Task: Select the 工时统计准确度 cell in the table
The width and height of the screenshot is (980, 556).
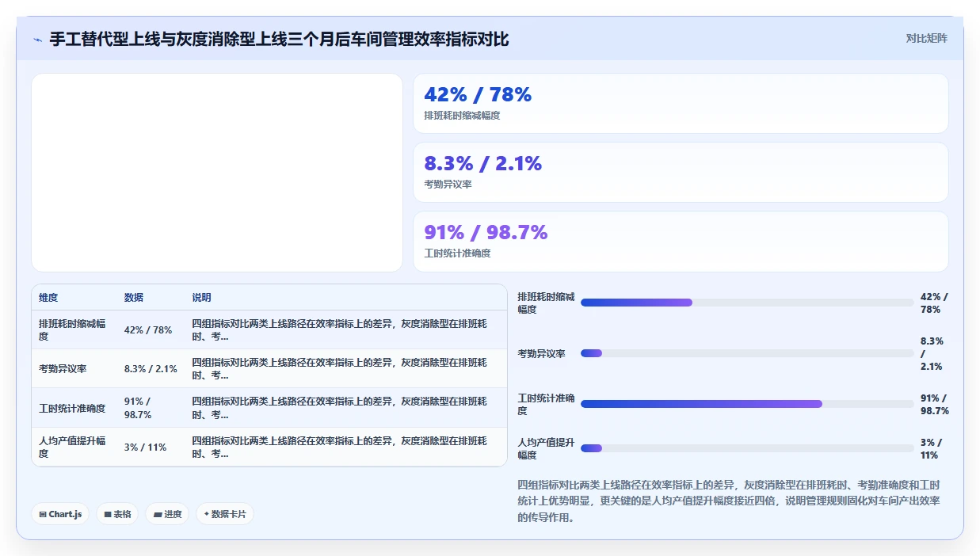Action: click(x=72, y=409)
